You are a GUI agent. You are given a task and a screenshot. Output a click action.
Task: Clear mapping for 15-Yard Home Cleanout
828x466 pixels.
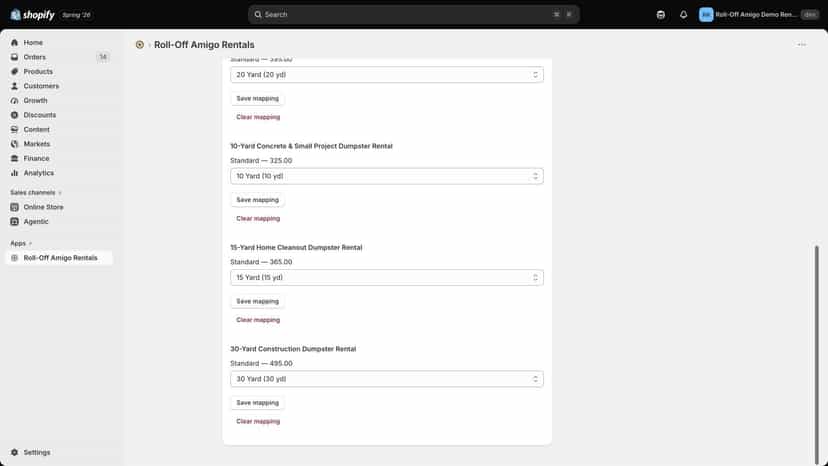coord(258,320)
